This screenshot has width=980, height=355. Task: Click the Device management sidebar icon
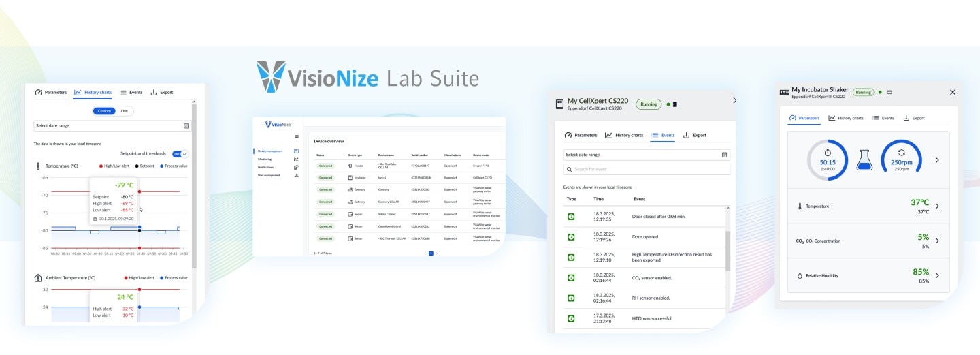pos(296,151)
